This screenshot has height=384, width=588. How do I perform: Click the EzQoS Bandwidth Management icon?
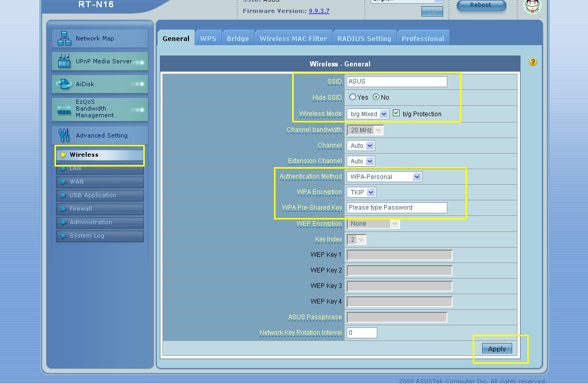pos(64,109)
